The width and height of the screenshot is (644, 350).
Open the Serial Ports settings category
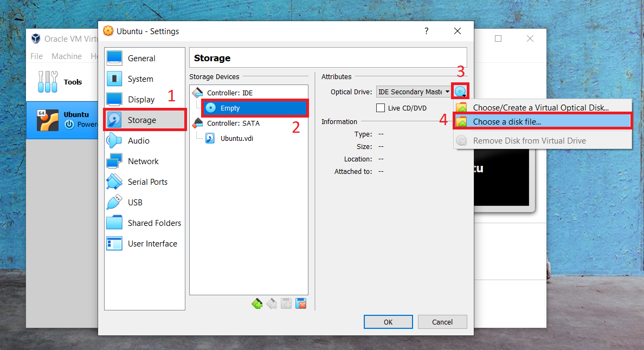(145, 182)
